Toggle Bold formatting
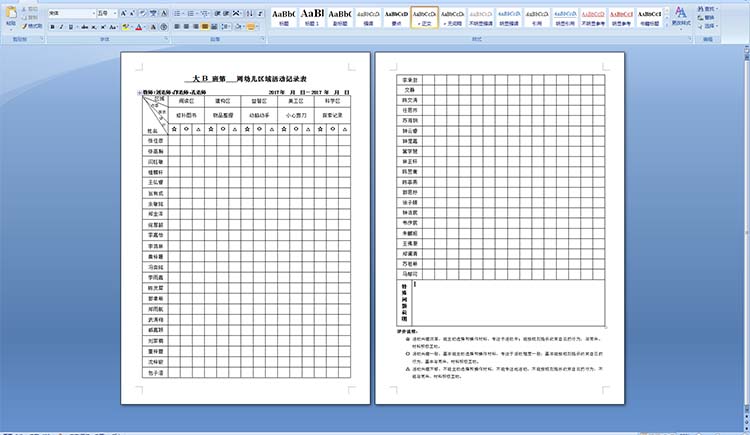This screenshot has height=435, width=750. [53, 27]
